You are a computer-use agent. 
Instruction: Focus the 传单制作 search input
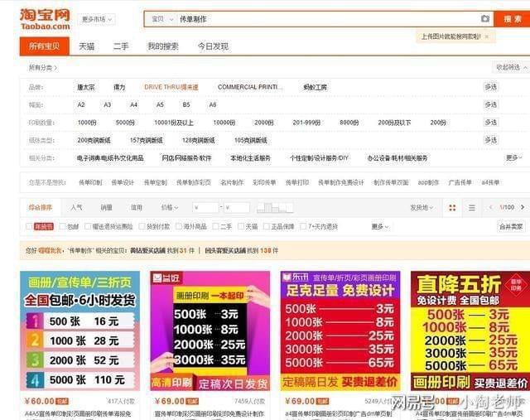(326, 19)
